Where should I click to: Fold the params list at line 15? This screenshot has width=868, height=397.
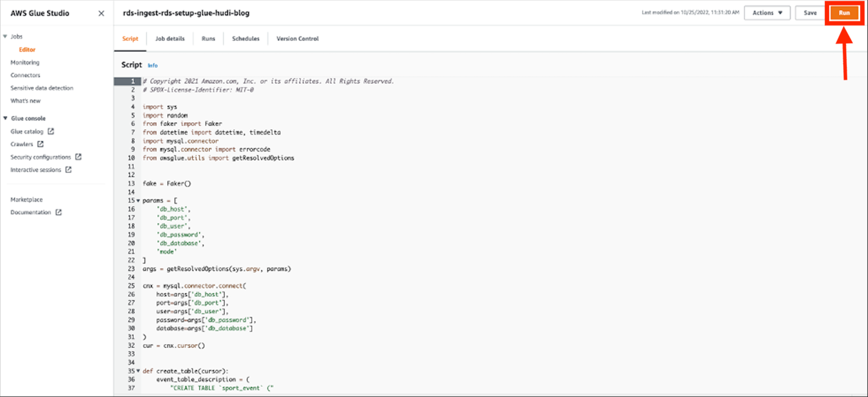138,201
